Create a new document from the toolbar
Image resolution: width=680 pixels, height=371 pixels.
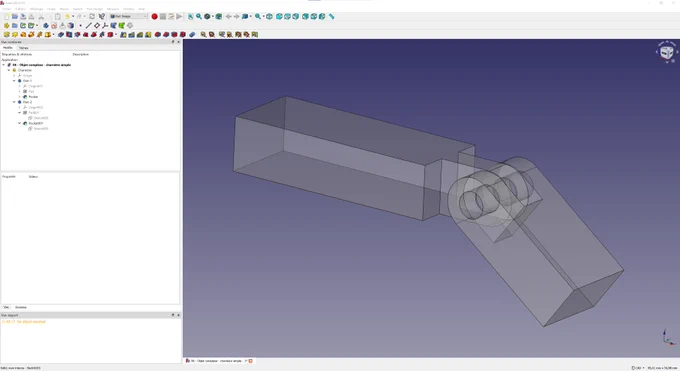pos(7,16)
